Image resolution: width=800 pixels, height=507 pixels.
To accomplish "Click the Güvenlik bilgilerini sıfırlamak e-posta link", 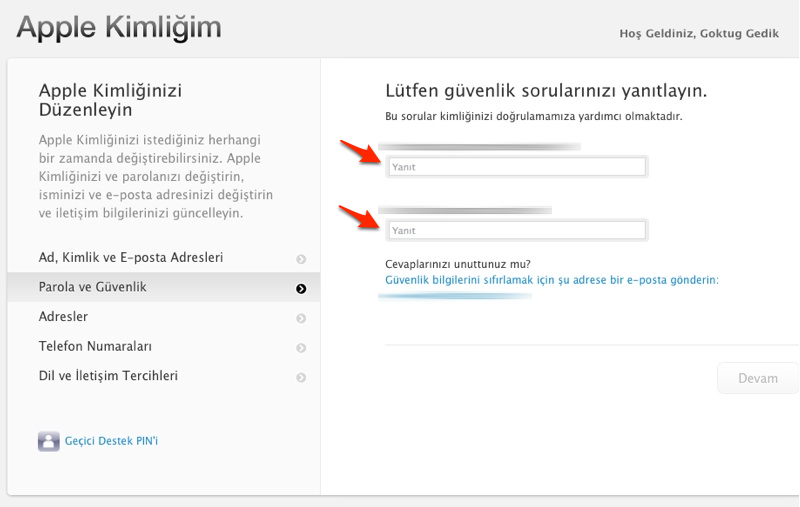I will 551,280.
